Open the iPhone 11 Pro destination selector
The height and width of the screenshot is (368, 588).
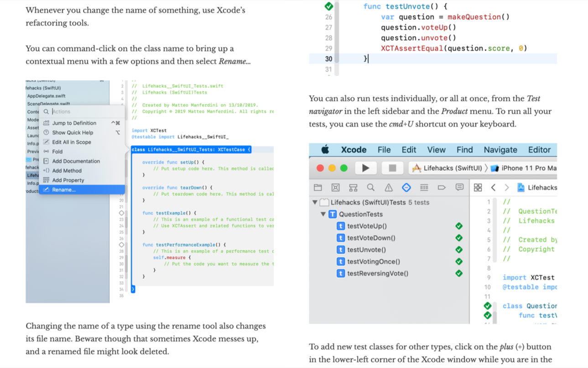point(524,168)
